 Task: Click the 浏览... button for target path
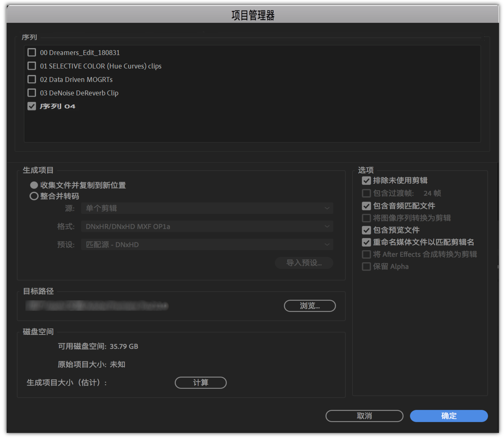coord(310,306)
